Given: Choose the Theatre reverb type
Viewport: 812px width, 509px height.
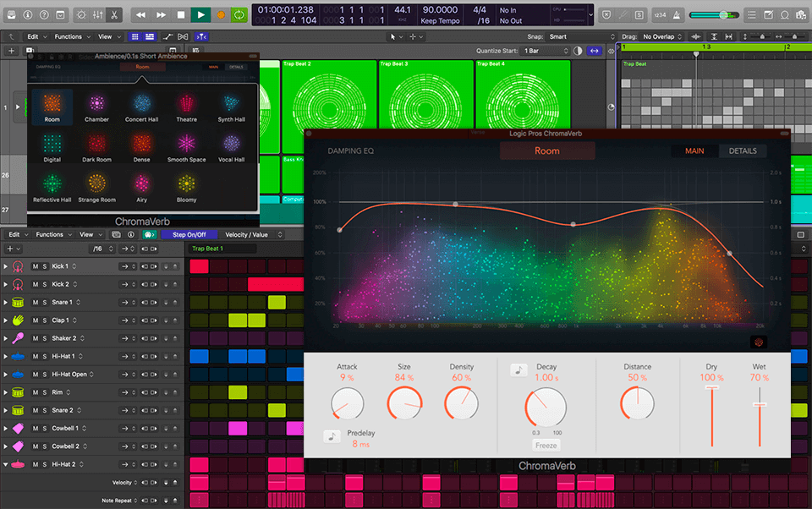Looking at the screenshot, I should pos(186,103).
